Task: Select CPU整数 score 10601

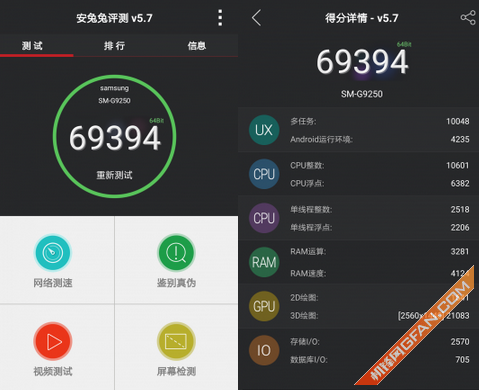Action: click(458, 165)
